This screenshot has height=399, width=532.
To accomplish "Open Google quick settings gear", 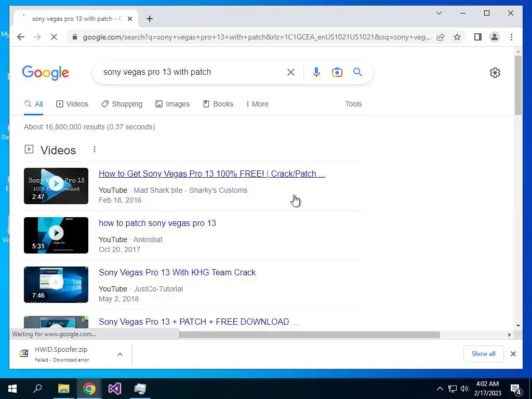I will pos(495,73).
